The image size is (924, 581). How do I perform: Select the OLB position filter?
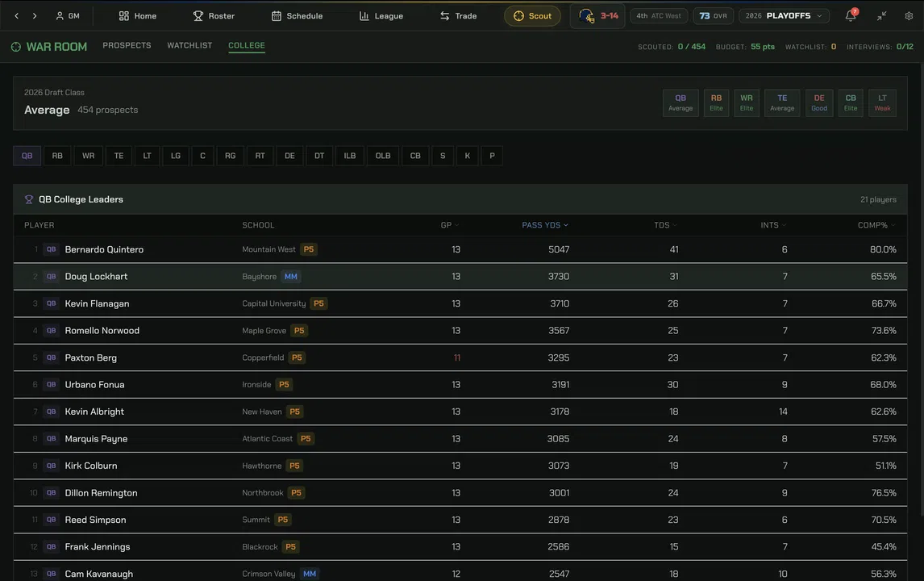point(383,156)
